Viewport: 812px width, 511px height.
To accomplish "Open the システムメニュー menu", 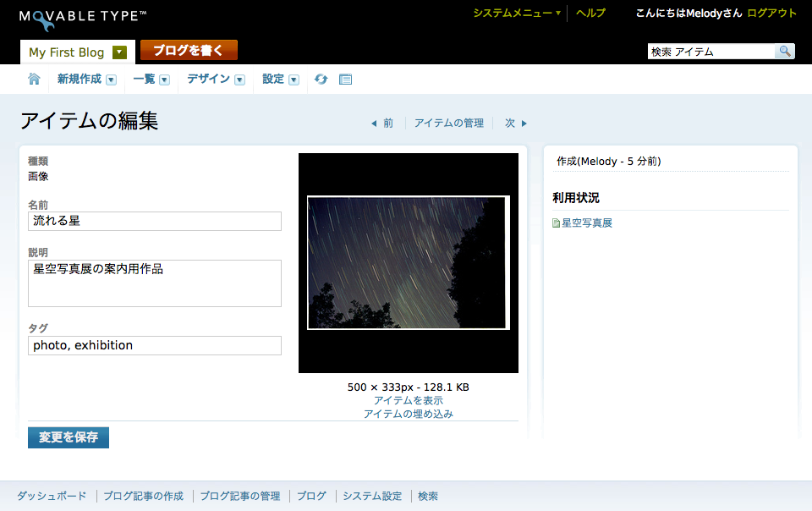I will pos(517,13).
